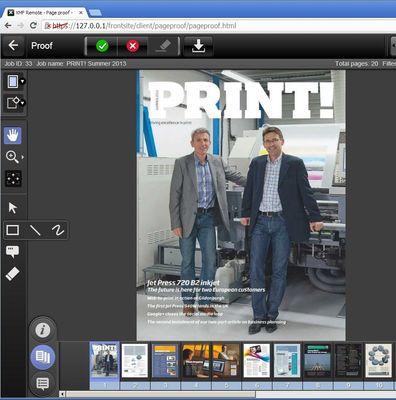Select page 7 thumbnail
Screen dimensions: 396x400
pos(287,361)
